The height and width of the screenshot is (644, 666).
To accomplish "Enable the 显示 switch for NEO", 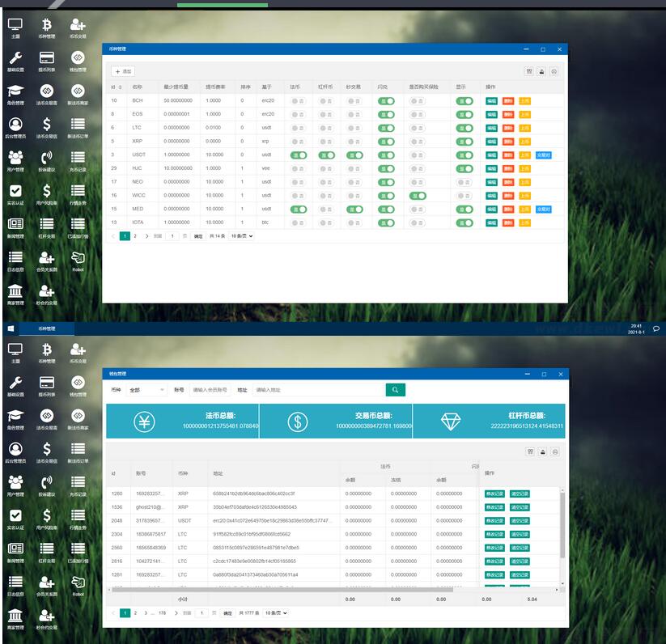I will pyautogui.click(x=464, y=182).
